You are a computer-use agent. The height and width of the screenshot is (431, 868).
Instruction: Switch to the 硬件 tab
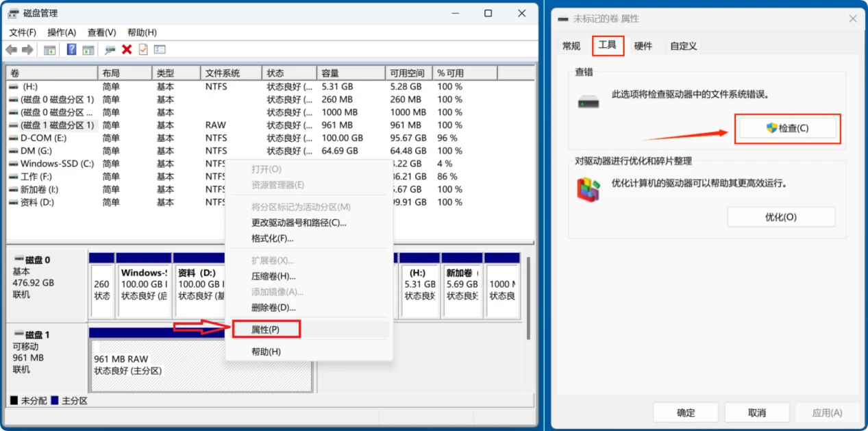click(x=643, y=46)
